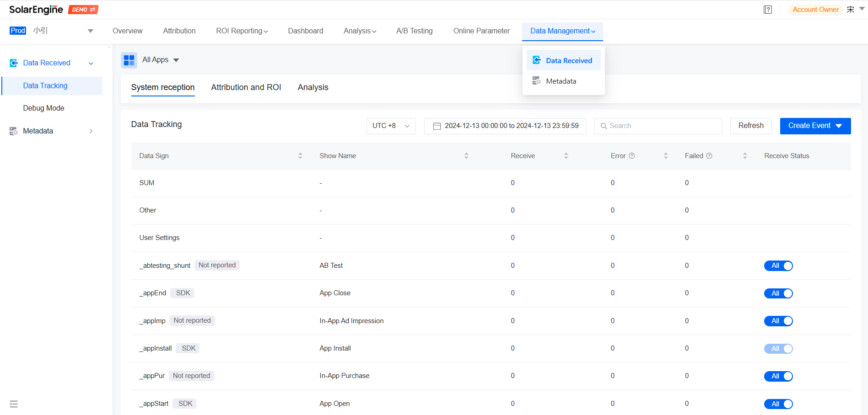Sort the table by the Error column
The height and width of the screenshot is (415, 868).
point(666,155)
